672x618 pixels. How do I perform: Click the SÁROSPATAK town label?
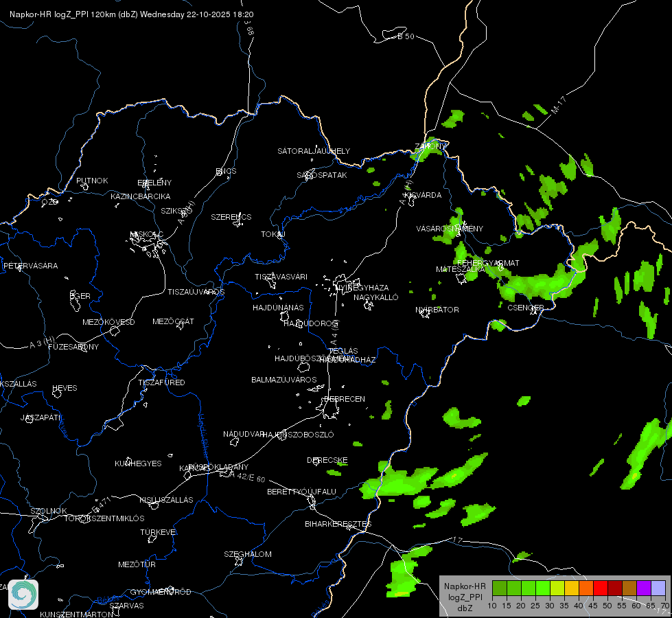pyautogui.click(x=322, y=175)
